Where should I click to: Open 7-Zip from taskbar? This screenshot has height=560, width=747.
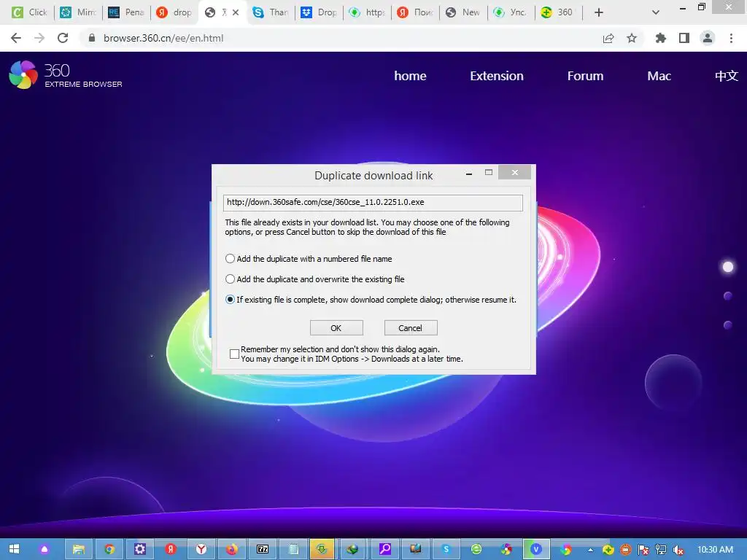263,549
